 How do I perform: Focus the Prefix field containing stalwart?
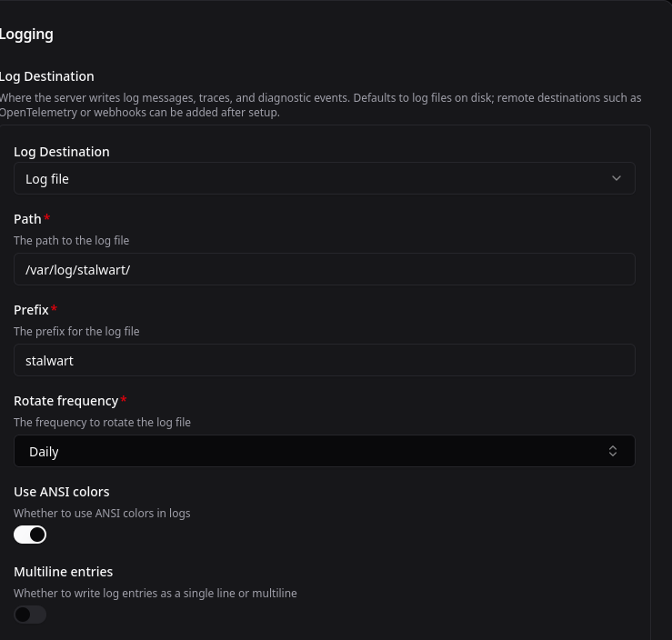tap(324, 360)
